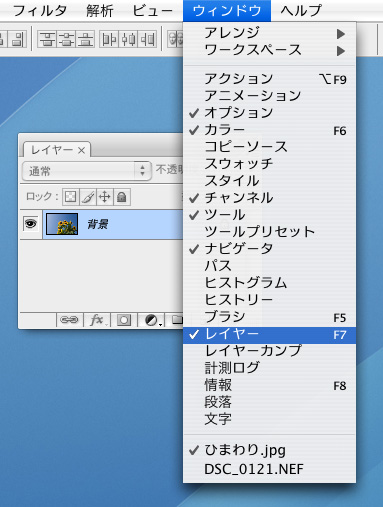Click the lock all padlock icon
Screen dimensions: 383x507
(122, 197)
